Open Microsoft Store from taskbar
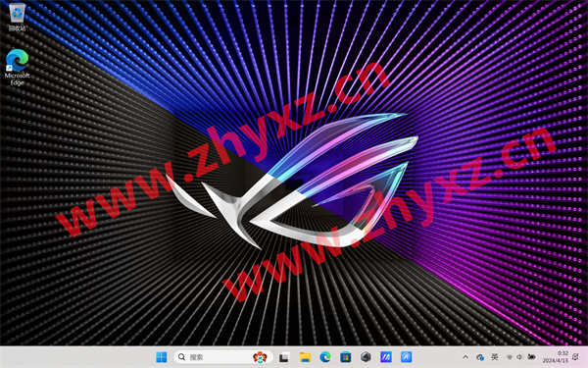The image size is (588, 368). pyautogui.click(x=346, y=357)
